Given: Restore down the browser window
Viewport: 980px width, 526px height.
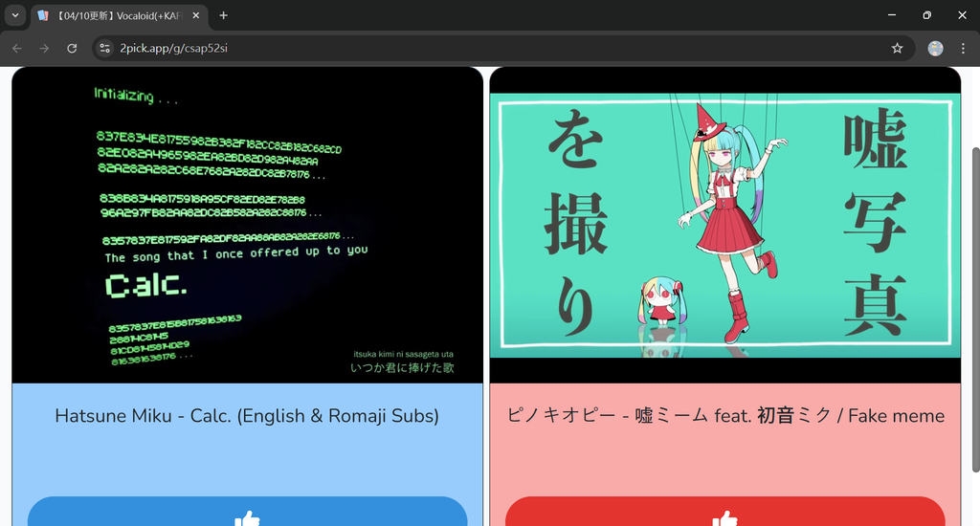Looking at the screenshot, I should pyautogui.click(x=926, y=15).
